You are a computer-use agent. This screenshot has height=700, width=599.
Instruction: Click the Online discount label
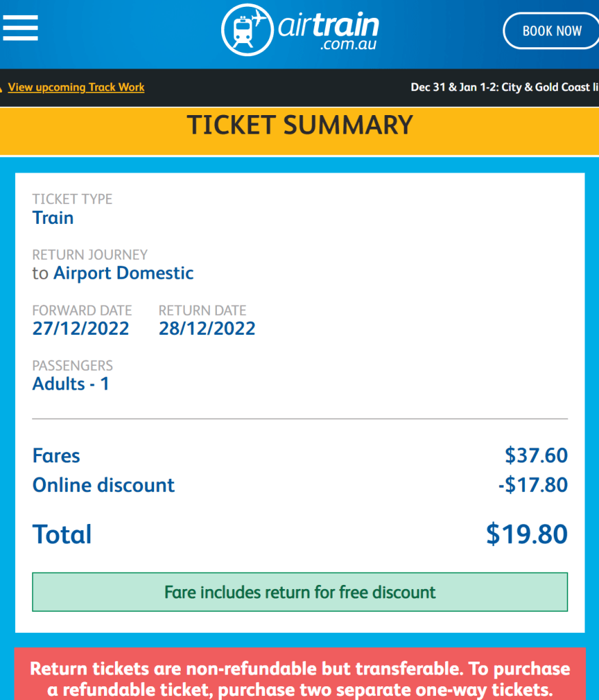coord(103,486)
